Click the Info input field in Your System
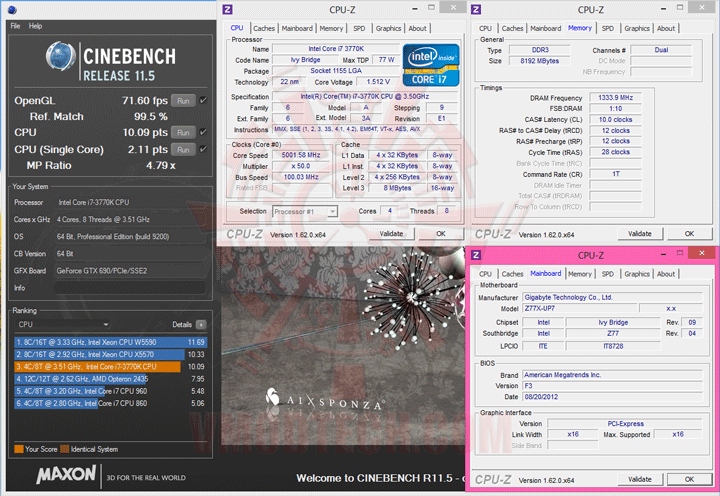Screen dimensions: 720x496 click(x=130, y=288)
